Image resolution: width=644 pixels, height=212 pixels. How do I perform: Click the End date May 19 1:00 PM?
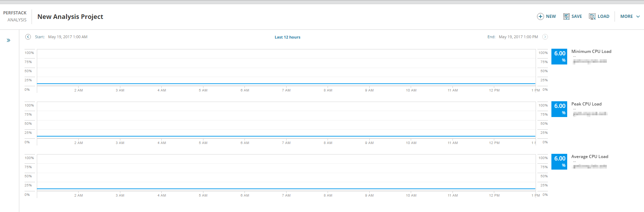pyautogui.click(x=518, y=37)
